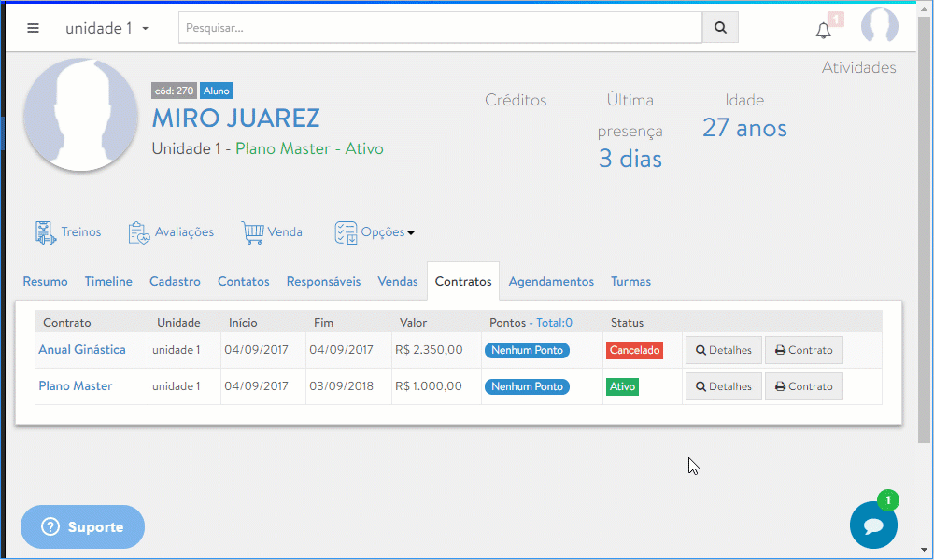This screenshot has height=560, width=934.
Task: Click the search magnifier button
Action: click(719, 27)
